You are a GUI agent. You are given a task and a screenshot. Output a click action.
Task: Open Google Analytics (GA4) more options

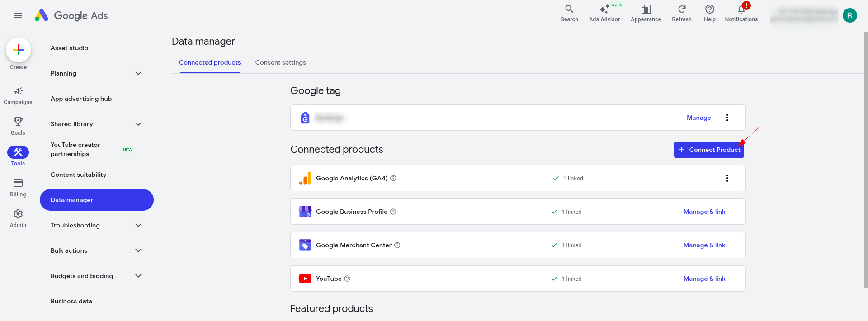point(727,178)
